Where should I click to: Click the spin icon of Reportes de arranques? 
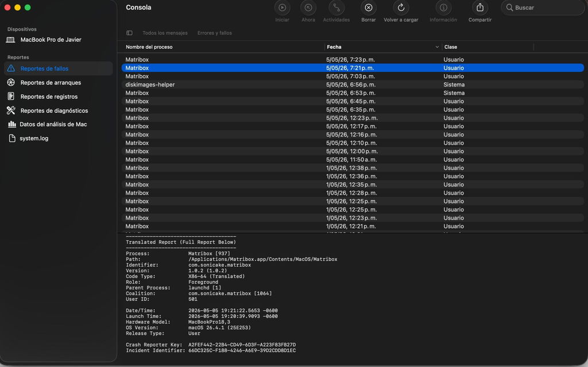click(x=11, y=83)
